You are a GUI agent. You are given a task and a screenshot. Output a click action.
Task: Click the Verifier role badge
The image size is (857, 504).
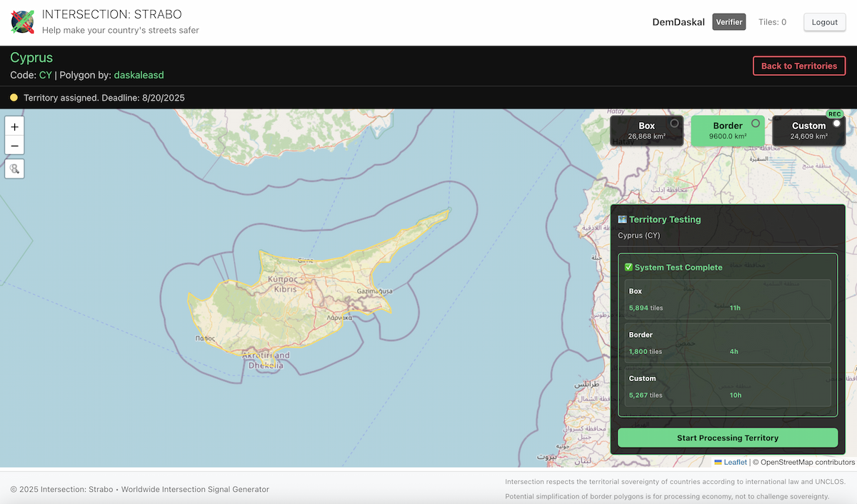729,21
